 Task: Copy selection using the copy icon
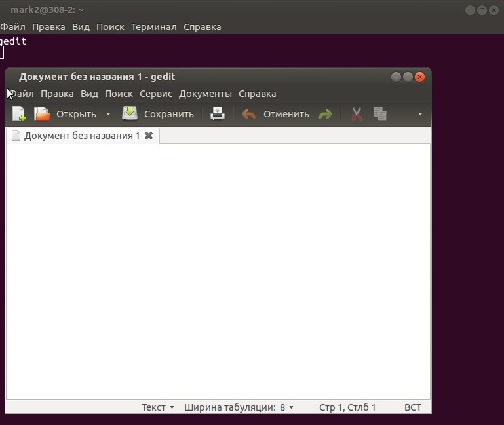coord(380,114)
